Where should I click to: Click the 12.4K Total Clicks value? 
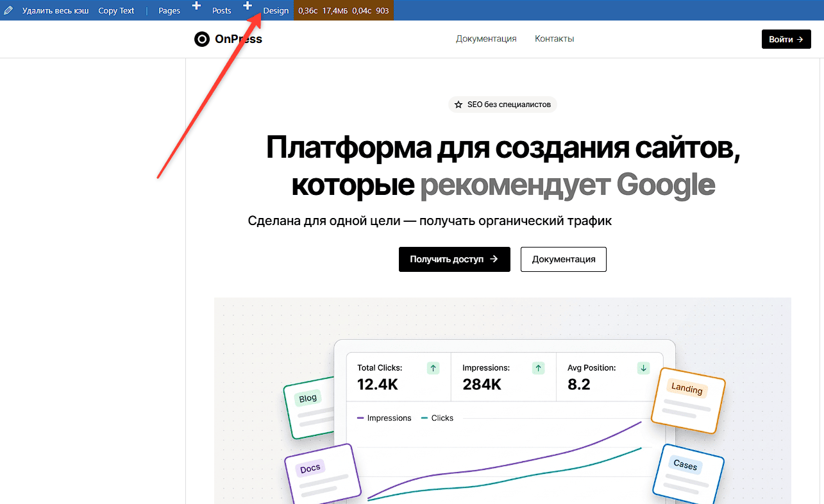click(378, 385)
